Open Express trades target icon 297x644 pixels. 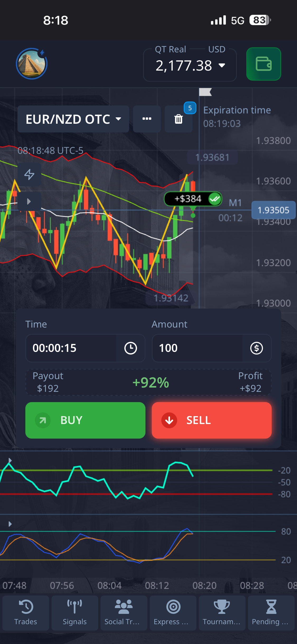(x=173, y=613)
